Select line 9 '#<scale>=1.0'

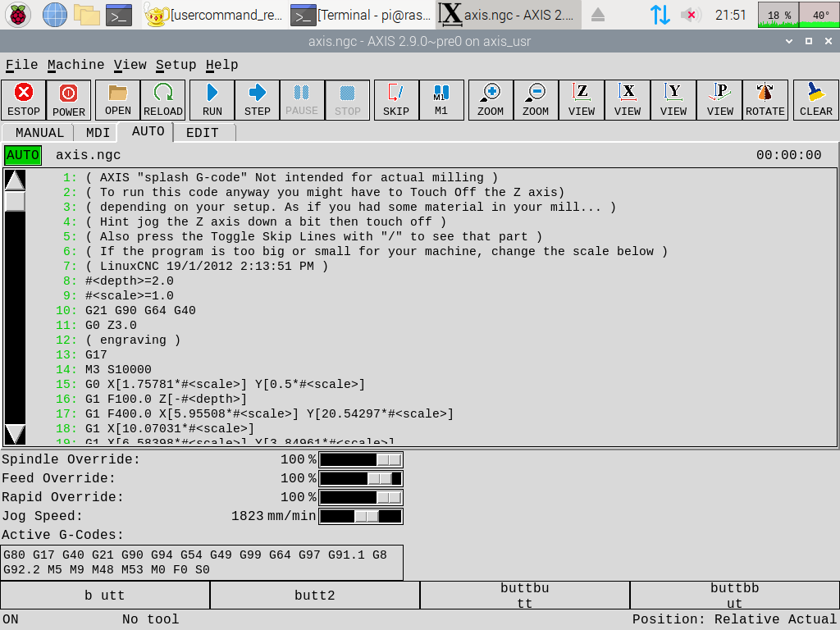click(x=129, y=295)
